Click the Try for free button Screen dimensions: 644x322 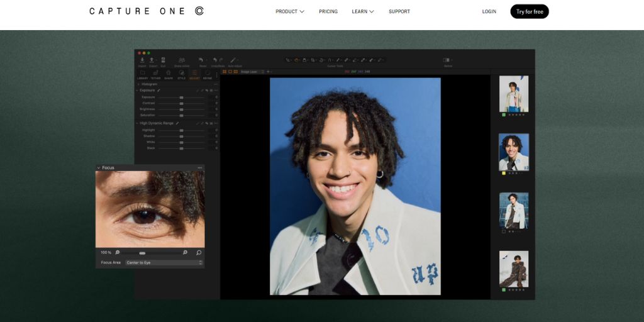pyautogui.click(x=530, y=11)
